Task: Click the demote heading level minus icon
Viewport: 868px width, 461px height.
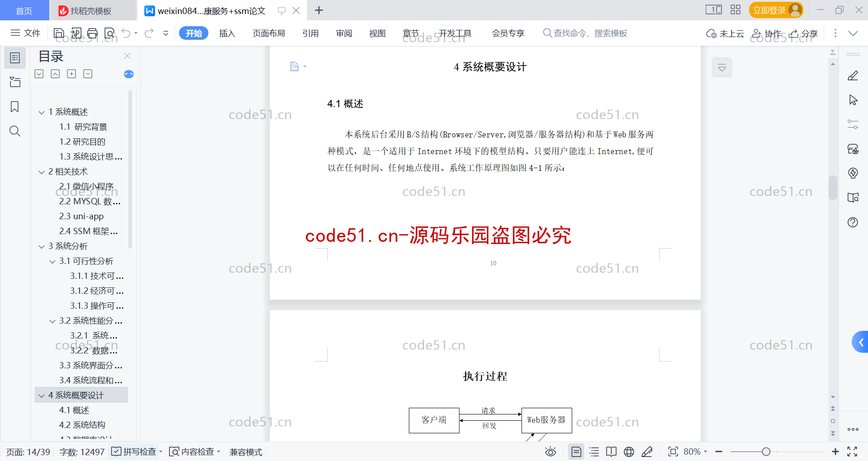Action: point(88,74)
